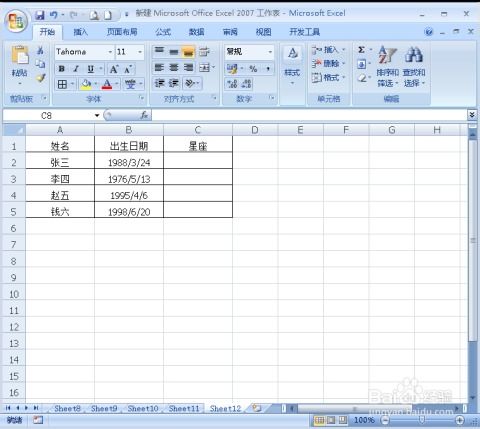
Task: Toggle wrap text icon
Action: 204,51
